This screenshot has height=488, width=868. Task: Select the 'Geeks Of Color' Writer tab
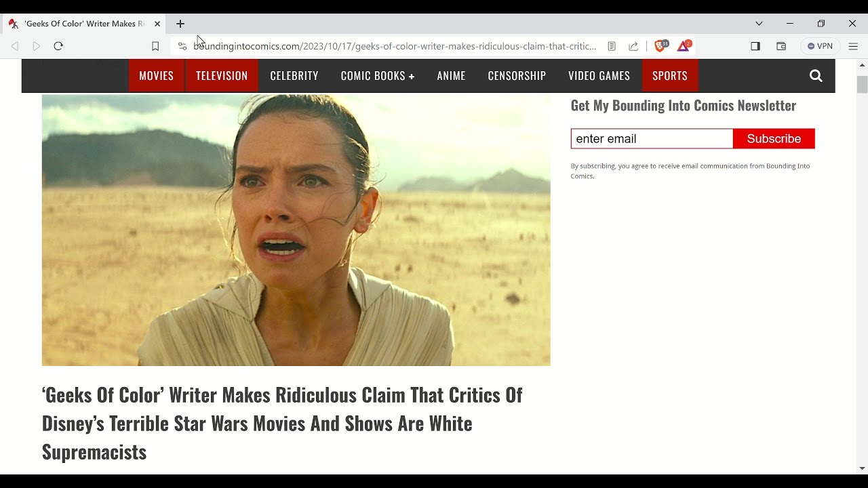[84, 24]
